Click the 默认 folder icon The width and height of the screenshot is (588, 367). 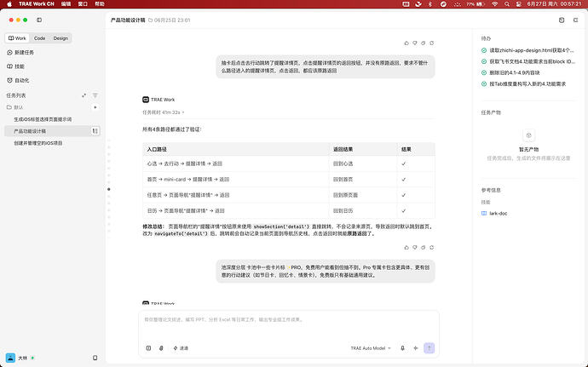point(9,107)
